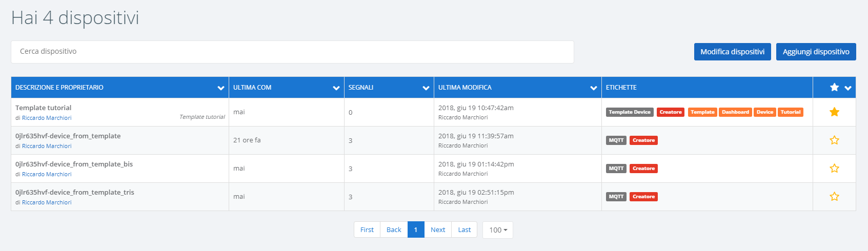Click Creatore tag in Template tutorial row
Image resolution: width=868 pixels, height=251 pixels.
[x=671, y=112]
